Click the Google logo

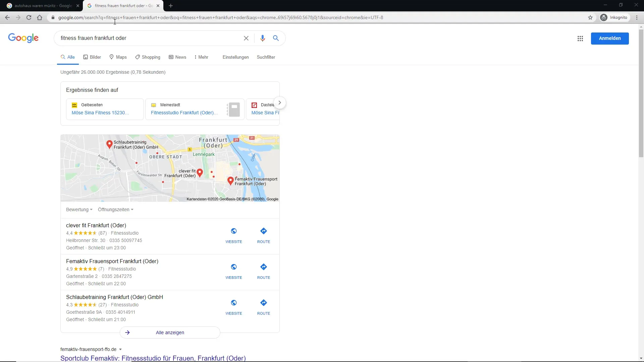pyautogui.click(x=23, y=38)
